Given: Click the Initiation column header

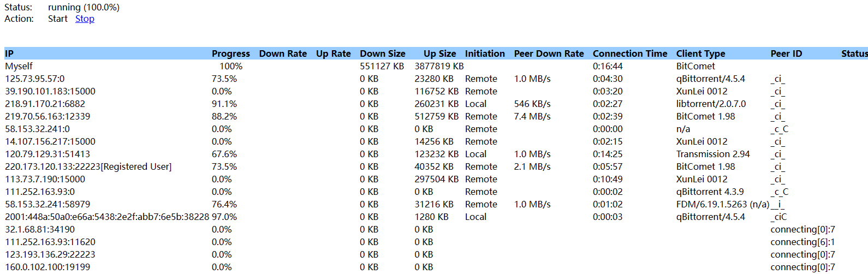Looking at the screenshot, I should tap(485, 53).
